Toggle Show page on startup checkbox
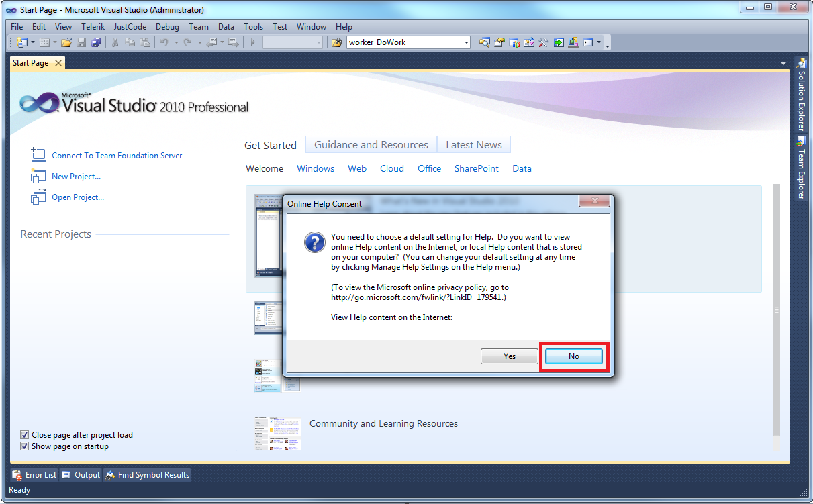The height and width of the screenshot is (504, 813). (25, 446)
